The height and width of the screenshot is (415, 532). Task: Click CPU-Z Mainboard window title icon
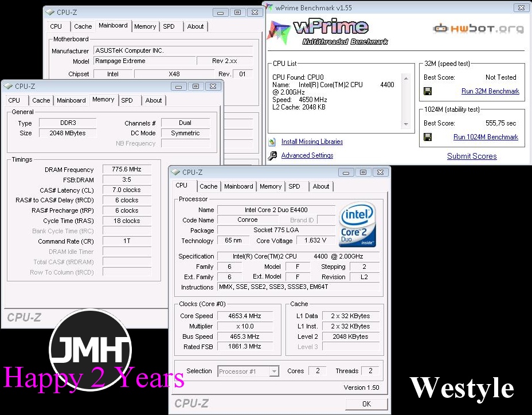coord(50,12)
